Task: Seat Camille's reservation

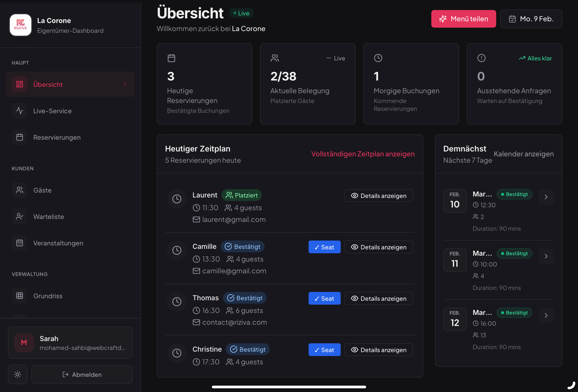Action: [x=324, y=247]
